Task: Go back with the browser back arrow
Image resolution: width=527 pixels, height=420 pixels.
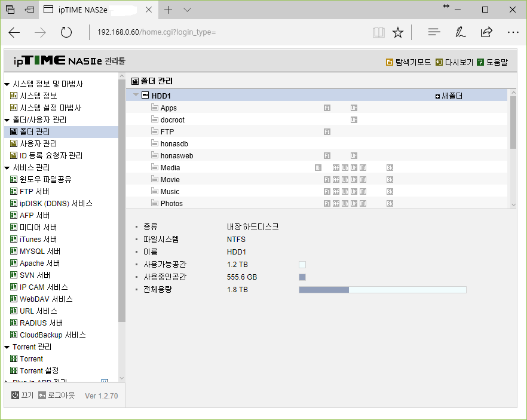Action: click(x=14, y=32)
